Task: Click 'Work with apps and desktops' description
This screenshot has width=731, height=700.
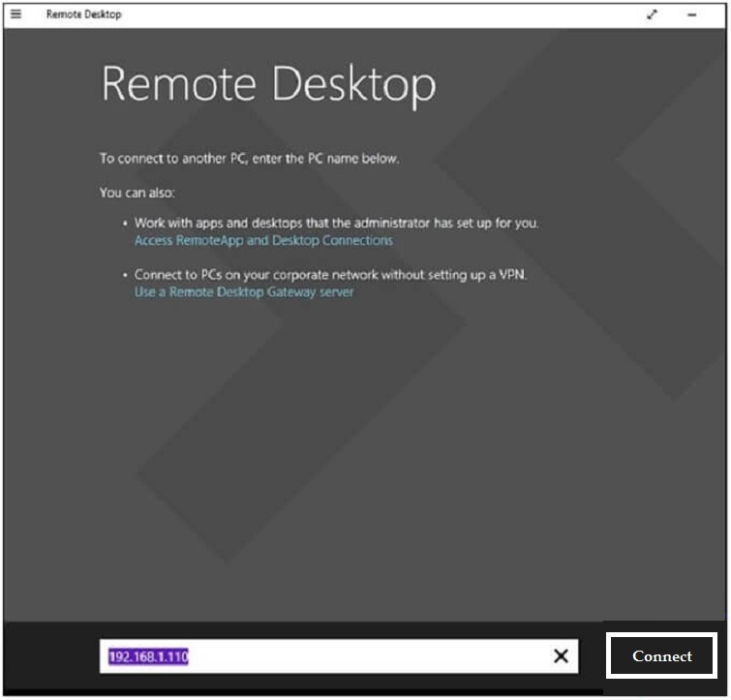Action: click(x=336, y=223)
